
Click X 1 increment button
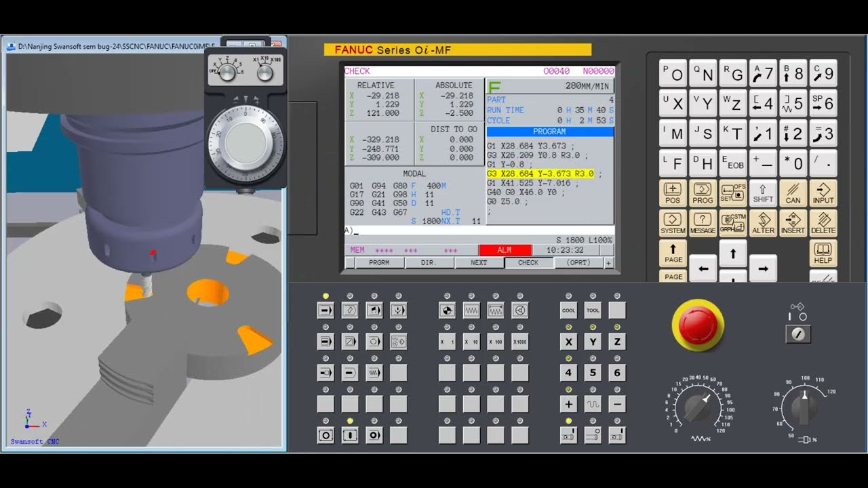pyautogui.click(x=447, y=342)
